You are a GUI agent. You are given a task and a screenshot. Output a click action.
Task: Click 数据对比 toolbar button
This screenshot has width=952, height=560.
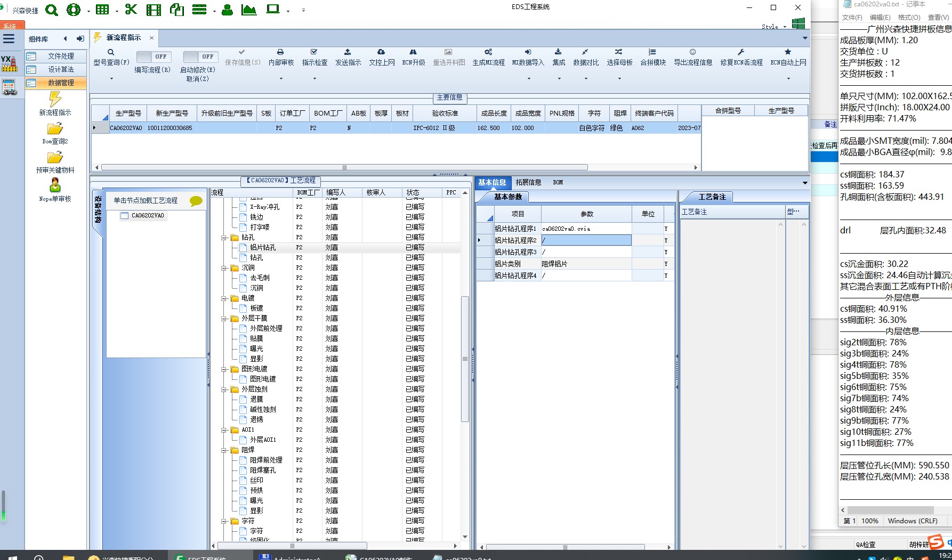[x=586, y=58]
